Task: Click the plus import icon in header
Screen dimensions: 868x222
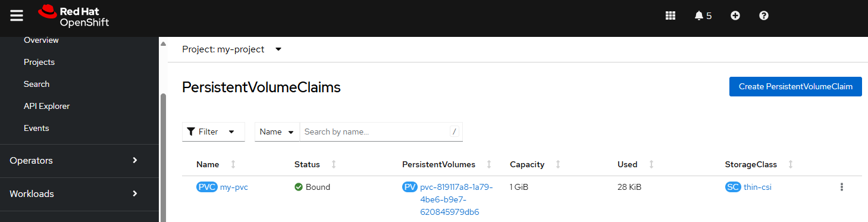Action: (735, 16)
